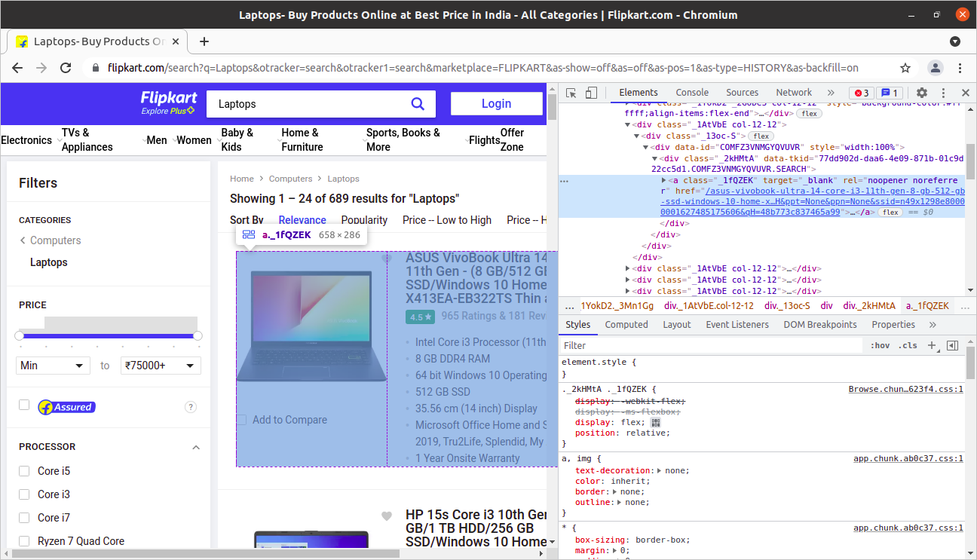Click the search magnifier icon in Flipkart header

418,104
